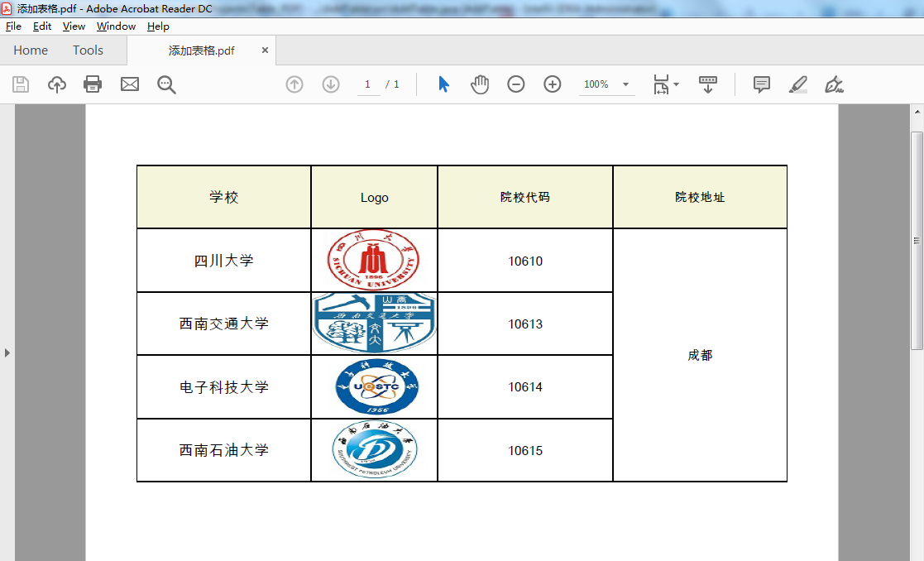Click the Logo header cell
Screen dimensions: 924x561
(x=374, y=197)
